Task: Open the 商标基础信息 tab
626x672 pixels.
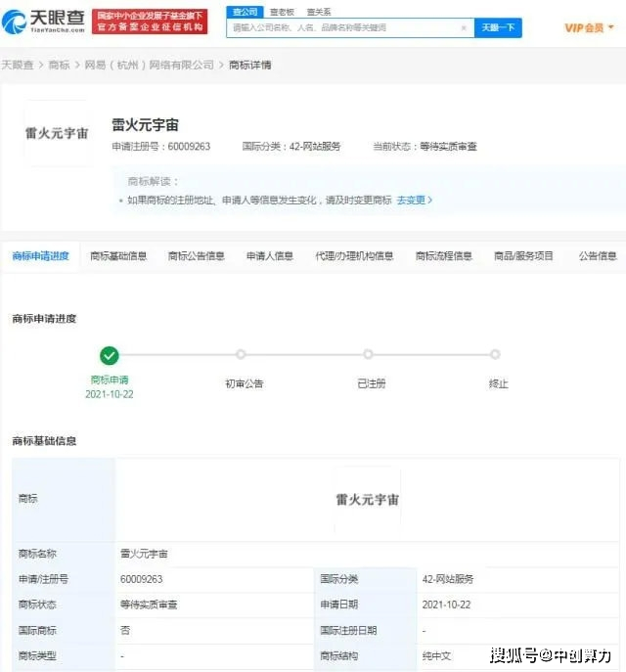Action: [118, 256]
